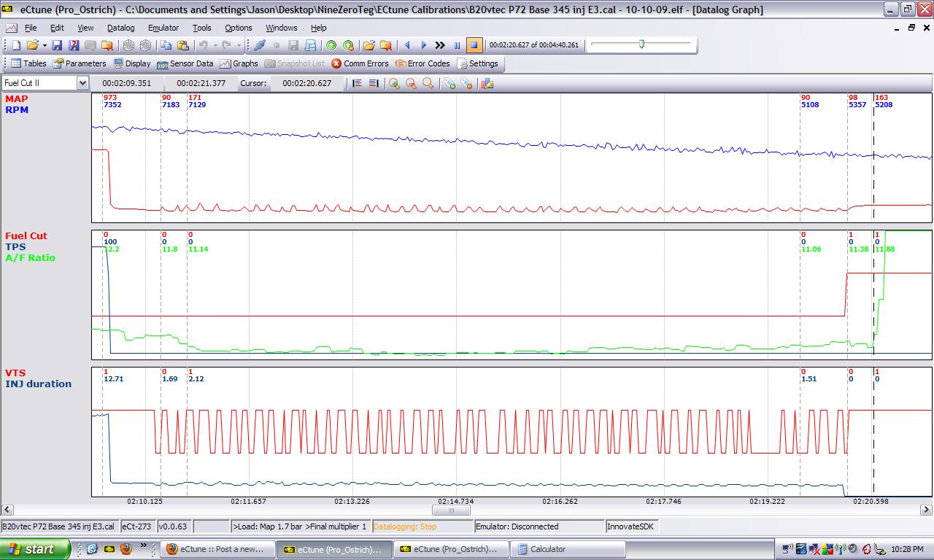Show Error Codes
This screenshot has width=934, height=560.
click(422, 63)
